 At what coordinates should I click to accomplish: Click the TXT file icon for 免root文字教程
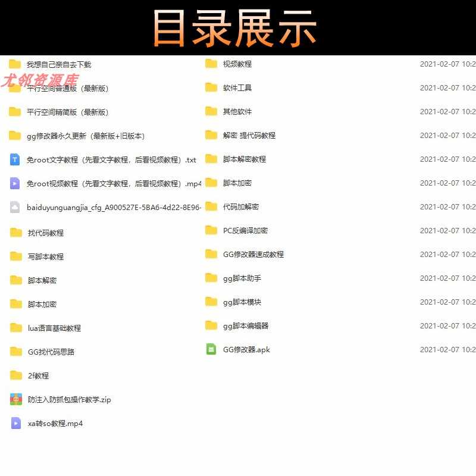(15, 159)
